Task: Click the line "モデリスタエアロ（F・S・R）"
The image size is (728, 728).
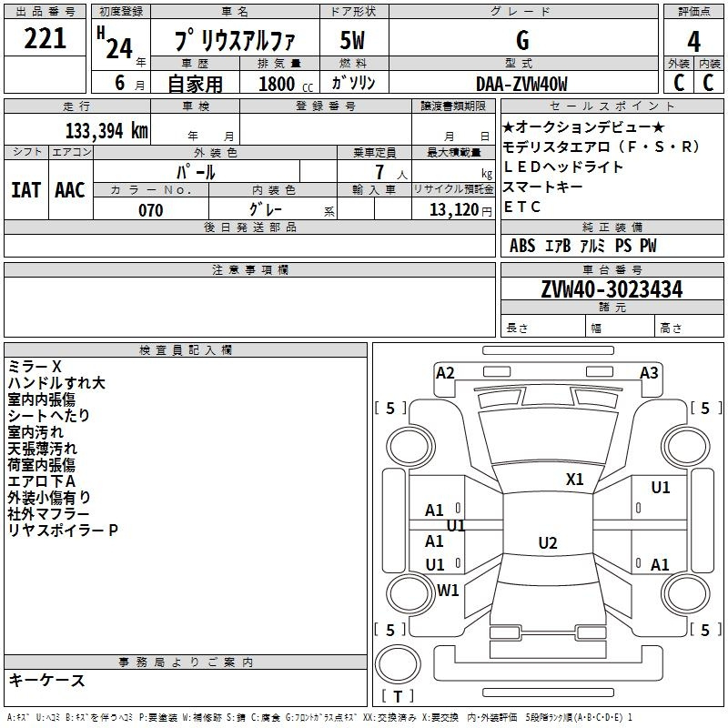Action: click(x=602, y=147)
